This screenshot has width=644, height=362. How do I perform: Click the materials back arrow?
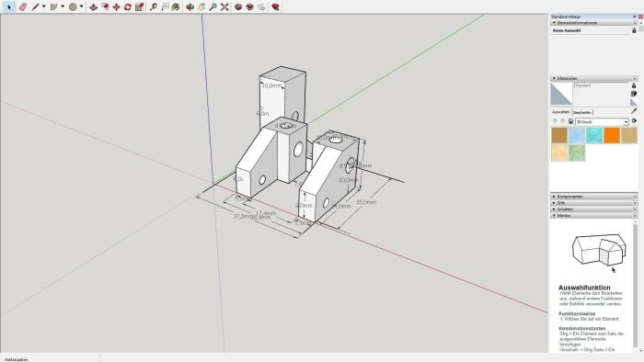click(556, 121)
